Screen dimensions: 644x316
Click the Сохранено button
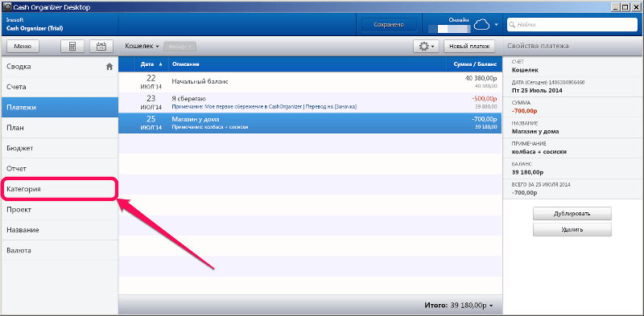[x=389, y=25]
